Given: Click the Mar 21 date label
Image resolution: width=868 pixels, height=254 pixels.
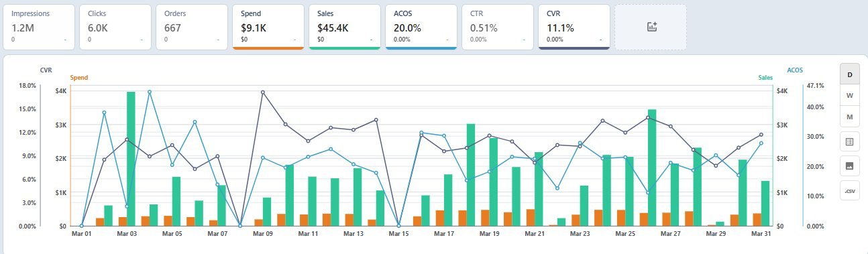Looking at the screenshot, I should pyautogui.click(x=535, y=234).
